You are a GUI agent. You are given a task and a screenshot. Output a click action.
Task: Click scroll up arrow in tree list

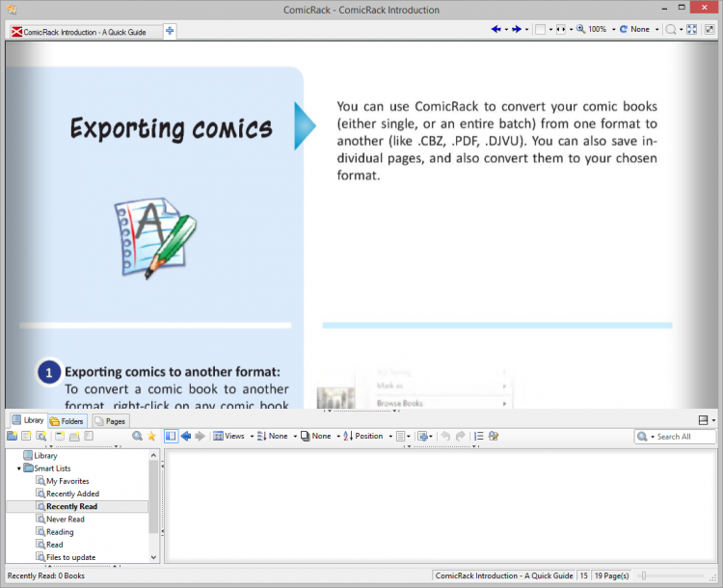click(x=153, y=455)
